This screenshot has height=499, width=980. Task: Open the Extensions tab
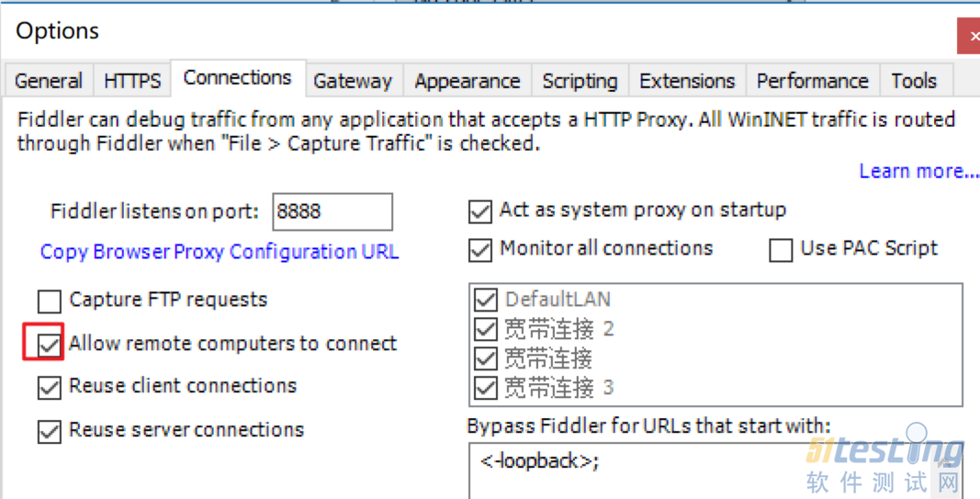687,81
